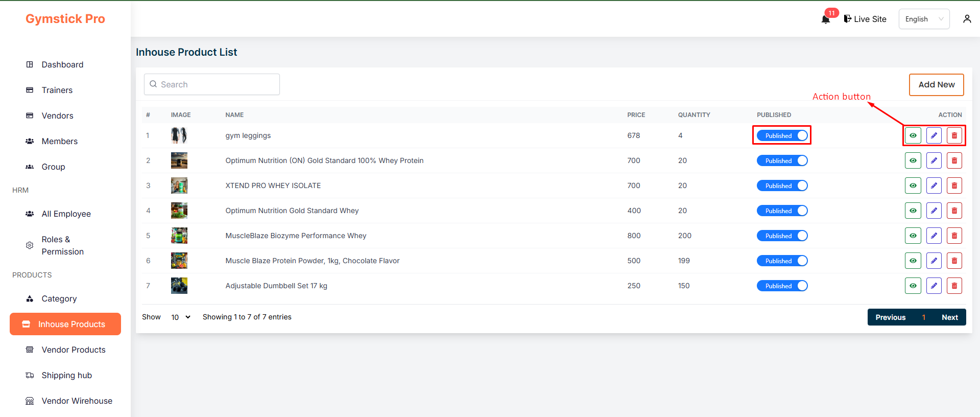Edit MuscleBlaze Biozyme Performance Whey product

[934, 236]
